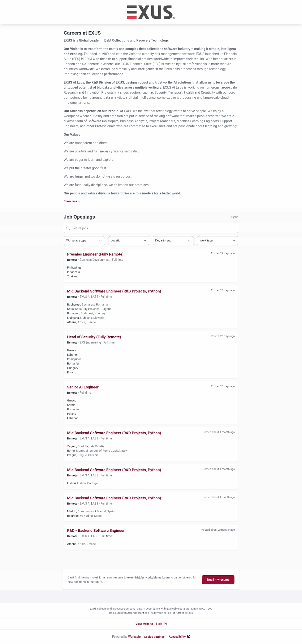Open the Senior AI Engineer job
Image resolution: width=302 pixels, height=644 pixels.
[83, 387]
